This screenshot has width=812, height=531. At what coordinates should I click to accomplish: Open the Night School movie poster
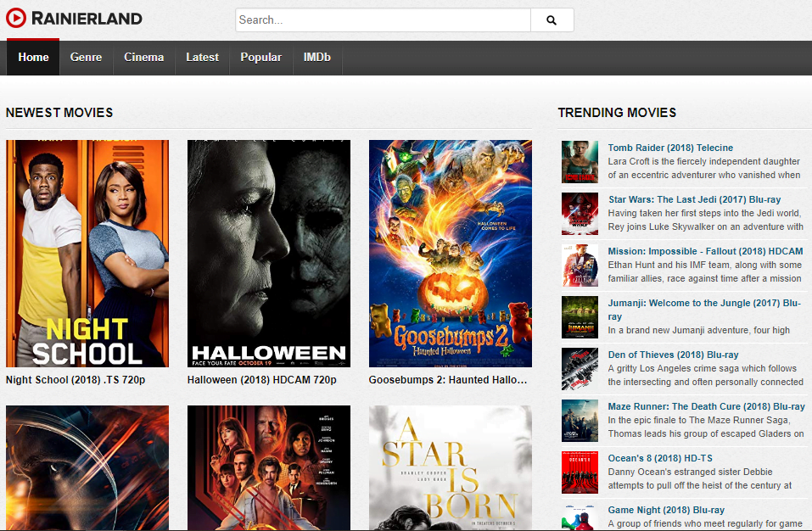click(x=87, y=254)
